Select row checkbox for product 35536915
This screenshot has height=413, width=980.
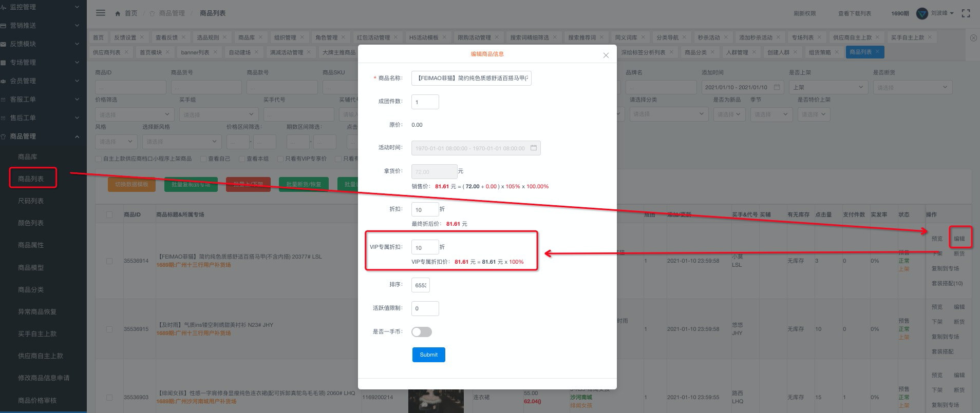click(x=109, y=329)
